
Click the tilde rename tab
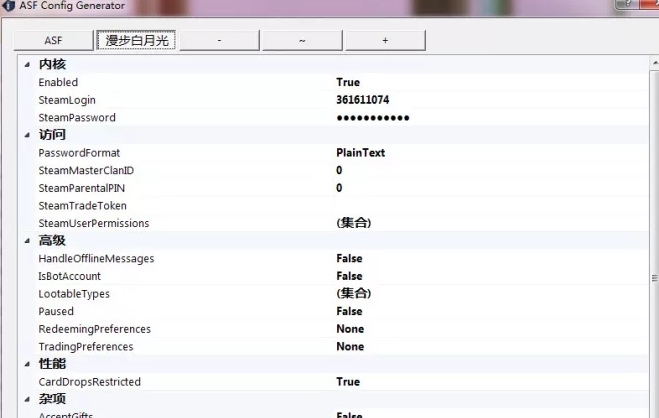click(x=302, y=40)
